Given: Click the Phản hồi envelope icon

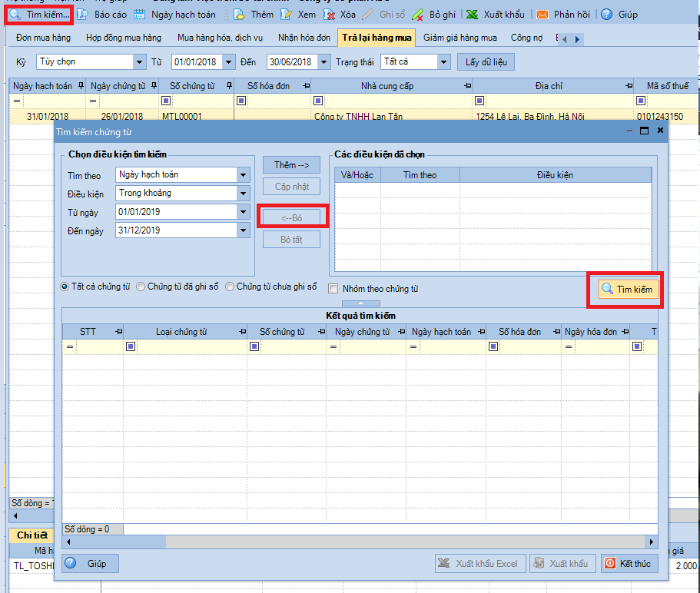Looking at the screenshot, I should point(542,15).
